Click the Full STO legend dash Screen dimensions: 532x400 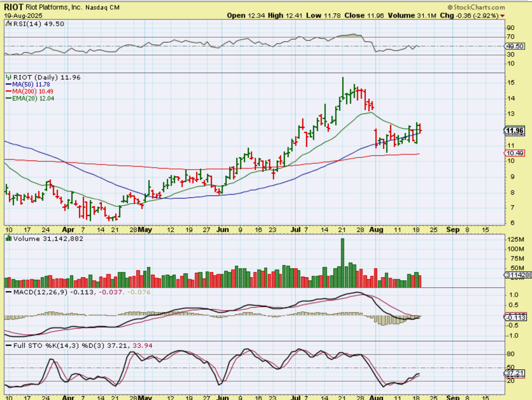[9, 346]
